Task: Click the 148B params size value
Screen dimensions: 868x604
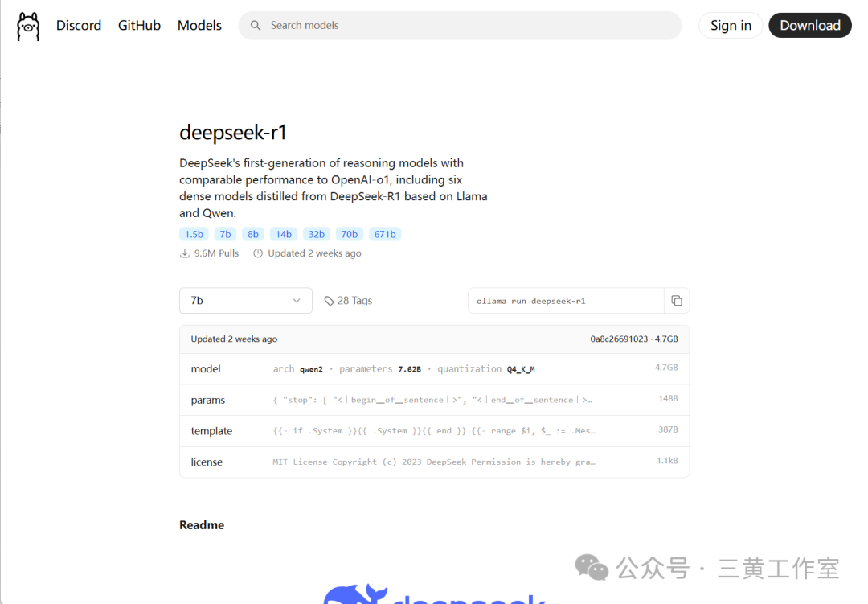Action: 668,398
